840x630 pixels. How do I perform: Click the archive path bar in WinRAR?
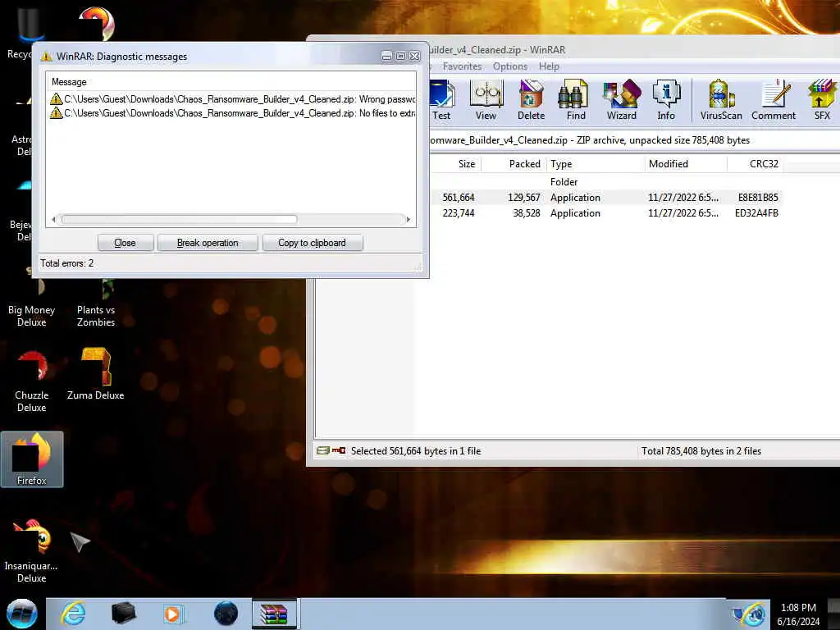[634, 140]
